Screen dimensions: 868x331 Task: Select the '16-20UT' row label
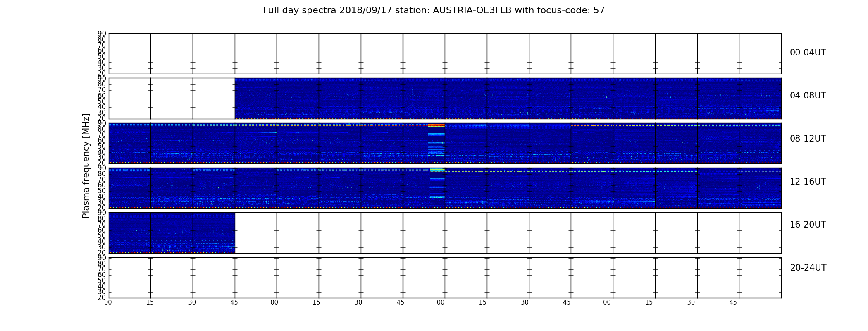pyautogui.click(x=808, y=225)
